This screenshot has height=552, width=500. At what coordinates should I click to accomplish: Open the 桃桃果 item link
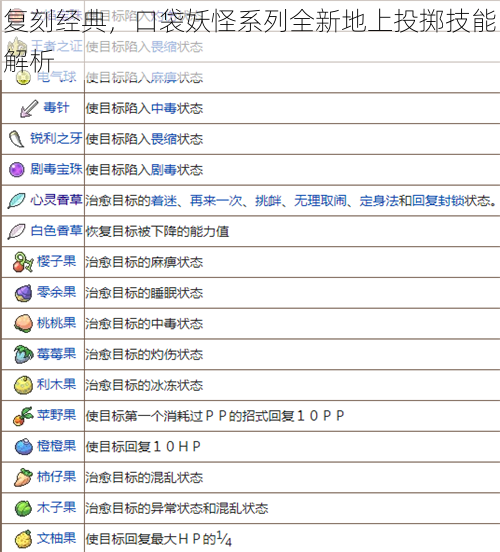57,323
